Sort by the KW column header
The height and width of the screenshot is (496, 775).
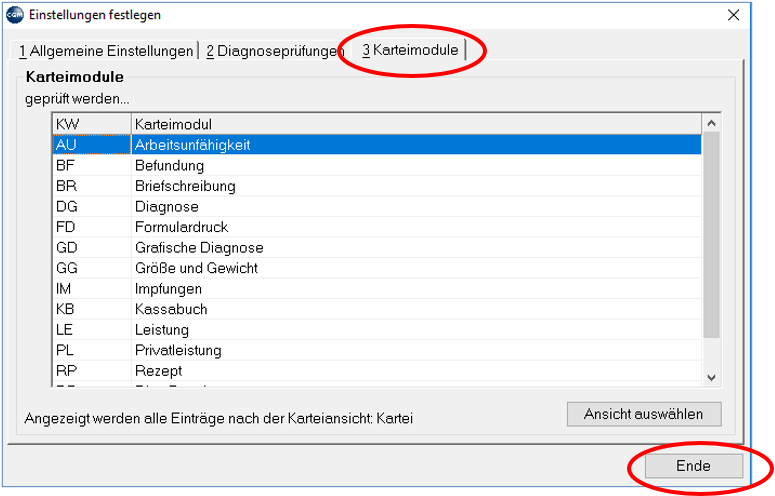(x=92, y=124)
